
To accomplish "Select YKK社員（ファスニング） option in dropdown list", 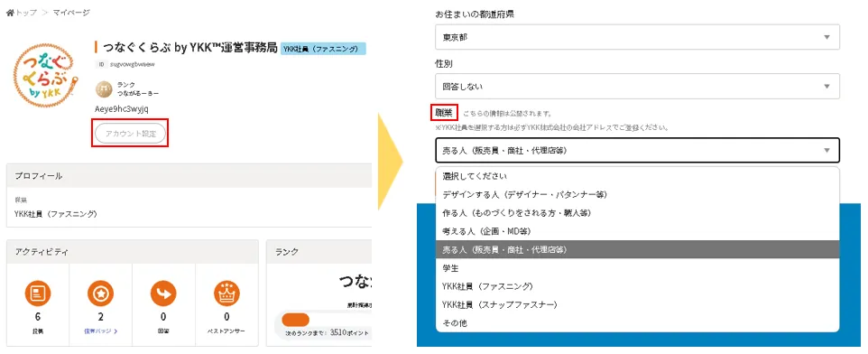I will 637,286.
